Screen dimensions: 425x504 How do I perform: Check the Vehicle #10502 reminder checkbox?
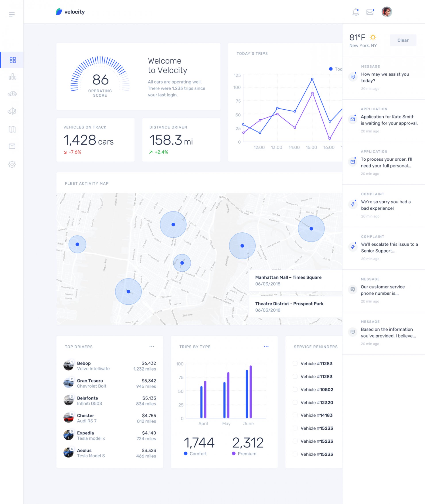pyautogui.click(x=295, y=389)
